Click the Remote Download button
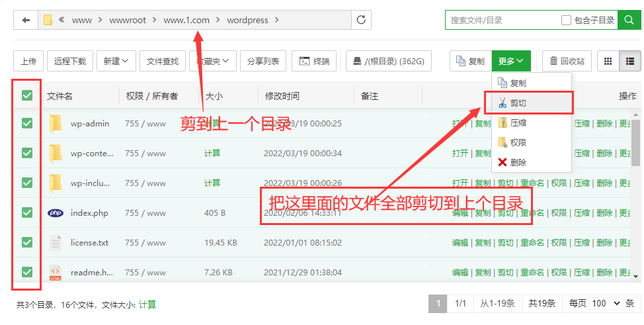The height and width of the screenshot is (325, 644). click(x=70, y=62)
